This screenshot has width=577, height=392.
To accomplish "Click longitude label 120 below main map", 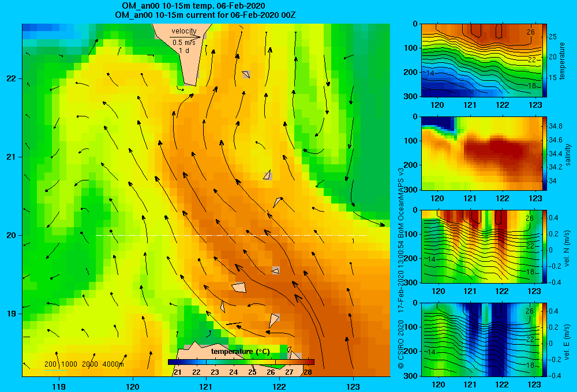I will [x=133, y=386].
